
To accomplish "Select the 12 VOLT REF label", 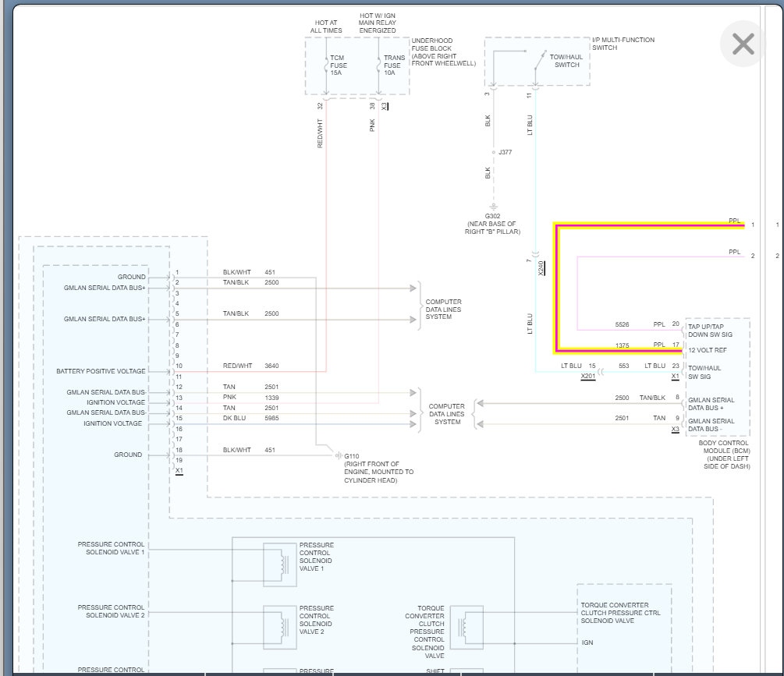I will tap(707, 350).
